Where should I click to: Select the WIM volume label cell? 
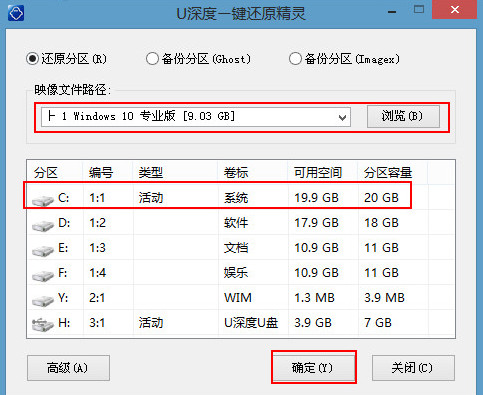pyautogui.click(x=238, y=298)
